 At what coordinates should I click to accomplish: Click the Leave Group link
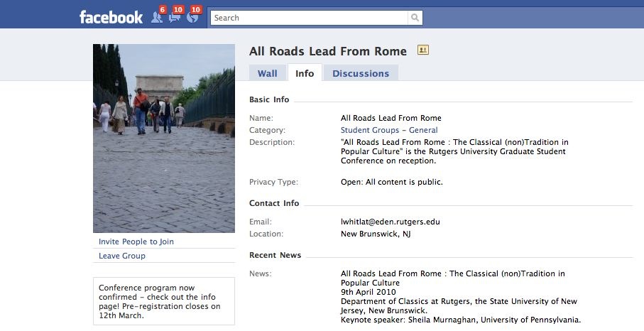[x=122, y=256]
